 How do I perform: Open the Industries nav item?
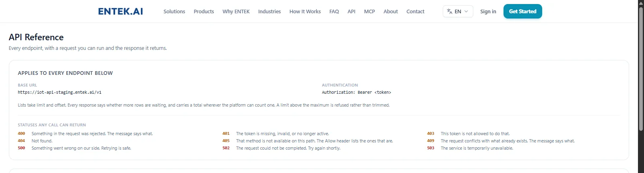[x=269, y=11]
